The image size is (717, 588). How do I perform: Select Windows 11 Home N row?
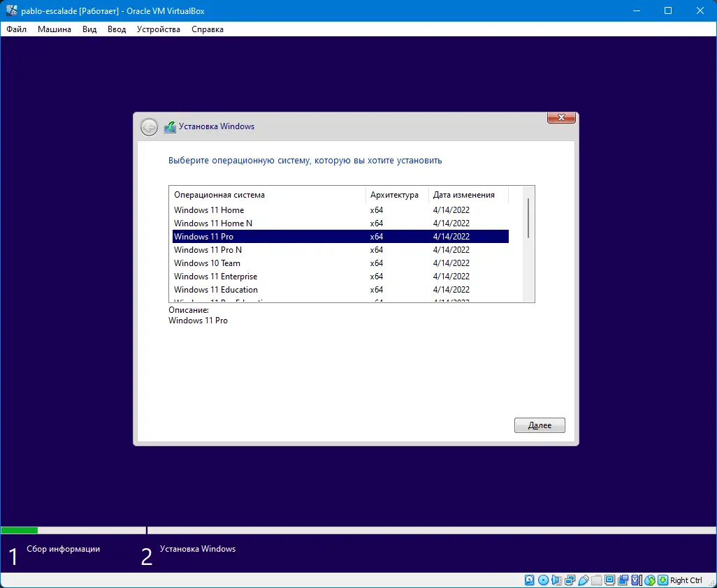click(340, 223)
